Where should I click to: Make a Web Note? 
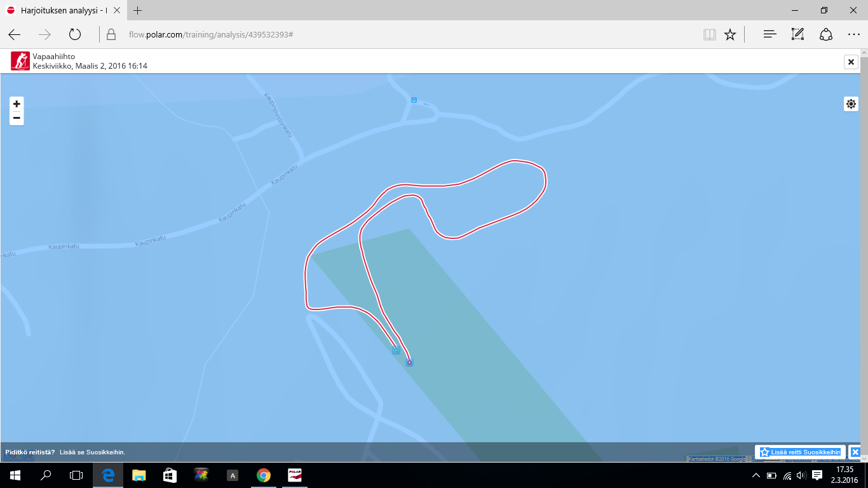click(797, 34)
